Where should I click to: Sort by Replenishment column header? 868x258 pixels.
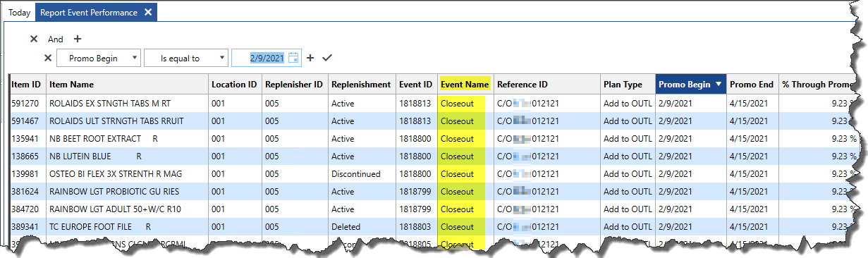coord(362,85)
